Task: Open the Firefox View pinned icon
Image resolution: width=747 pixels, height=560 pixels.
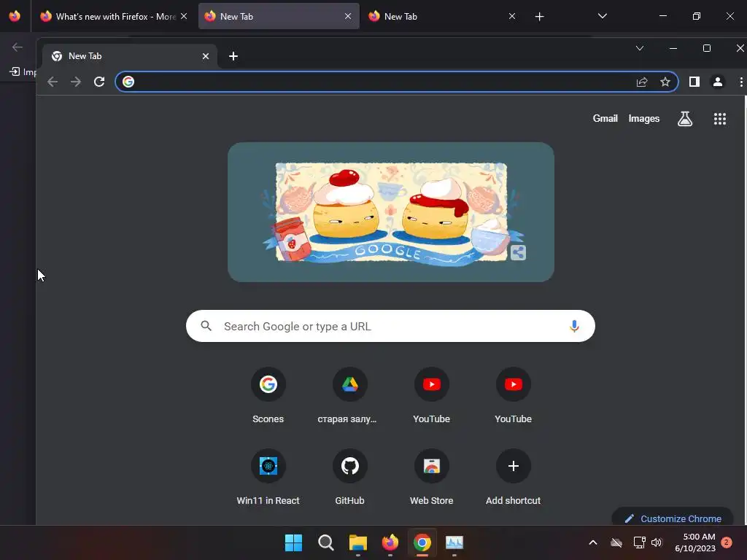Action: tap(15, 16)
